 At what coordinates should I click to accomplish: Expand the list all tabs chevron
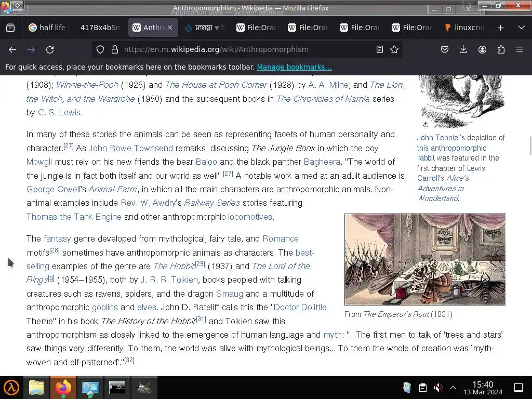[x=522, y=28]
